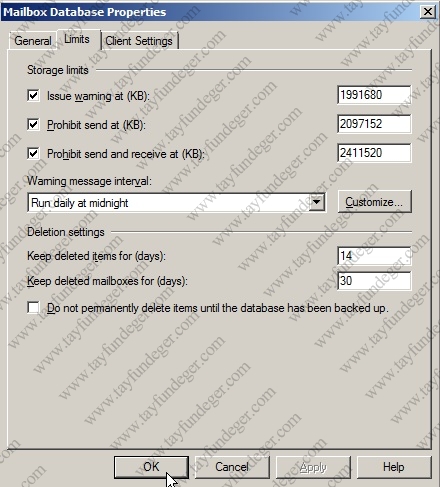Close the Mailbox Database Properties dialog
The height and width of the screenshot is (487, 440).
pyautogui.click(x=428, y=12)
